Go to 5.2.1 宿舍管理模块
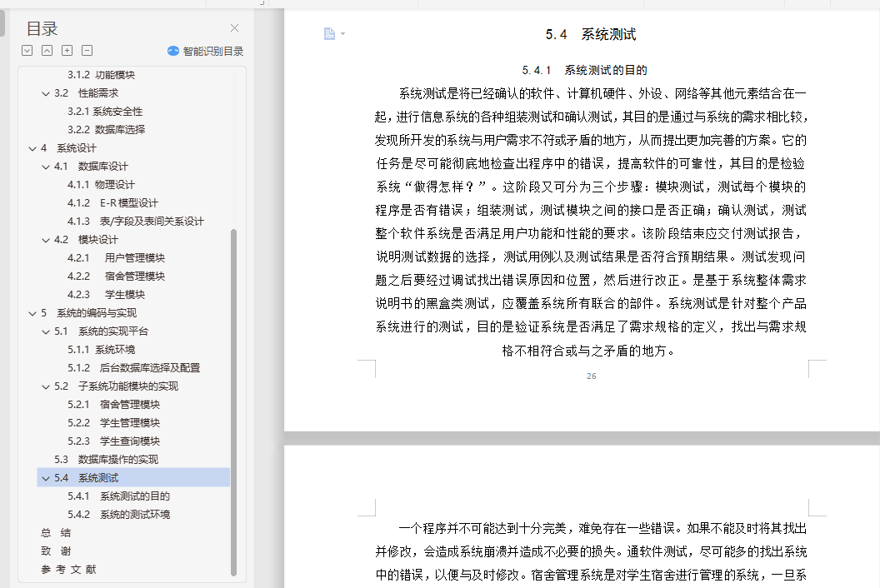 pyautogui.click(x=114, y=404)
